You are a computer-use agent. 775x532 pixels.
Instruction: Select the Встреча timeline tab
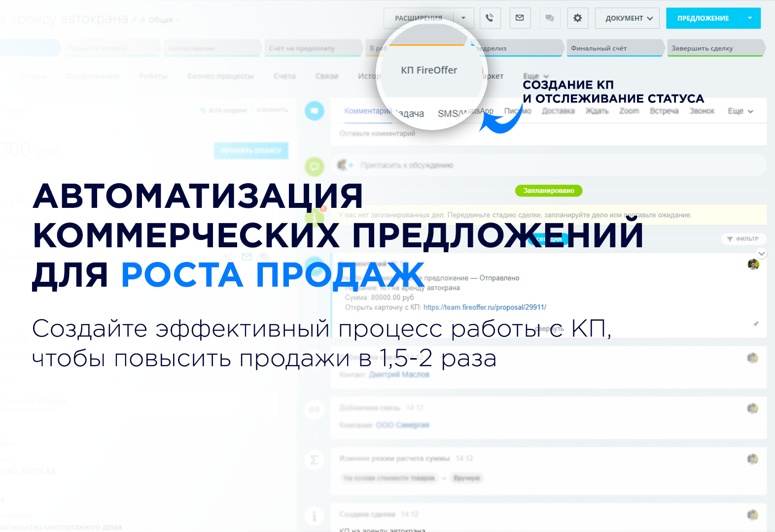pos(664,111)
